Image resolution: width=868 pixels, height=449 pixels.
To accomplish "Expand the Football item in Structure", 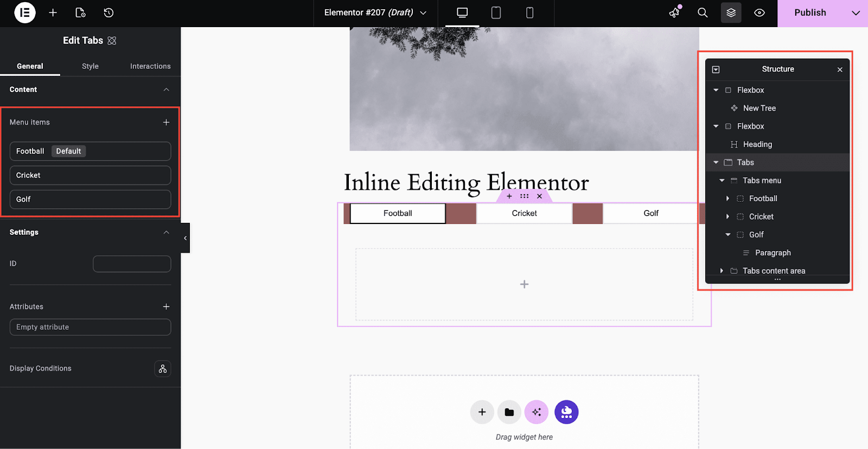I will [x=727, y=198].
